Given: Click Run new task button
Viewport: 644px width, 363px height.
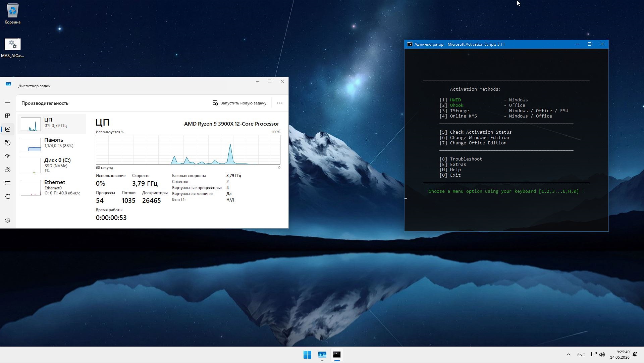Looking at the screenshot, I should 239,103.
